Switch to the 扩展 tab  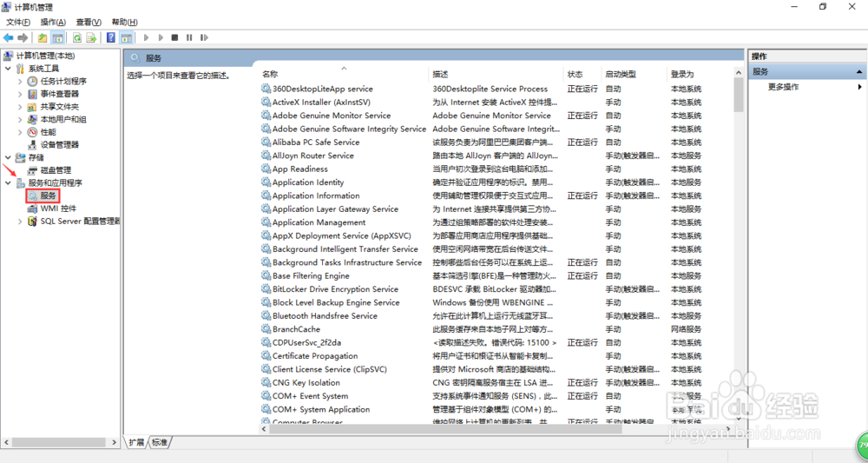[x=137, y=442]
